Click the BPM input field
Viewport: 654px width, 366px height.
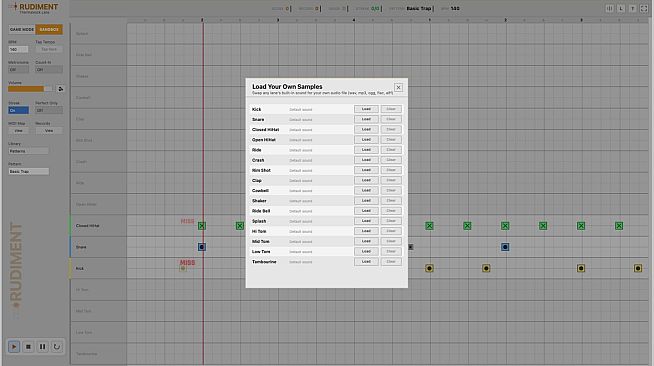18,49
